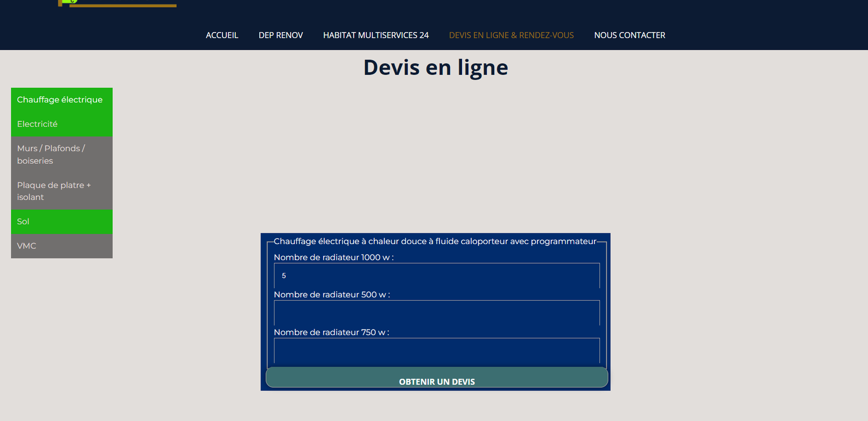This screenshot has height=421, width=868.
Task: Open the DEP RENOV menu item
Action: (280, 35)
